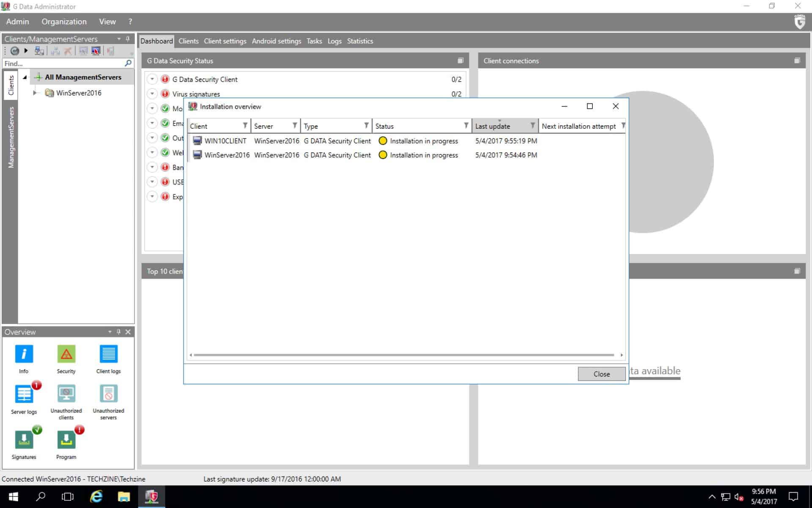Select the G Data taskbar icon

153,496
